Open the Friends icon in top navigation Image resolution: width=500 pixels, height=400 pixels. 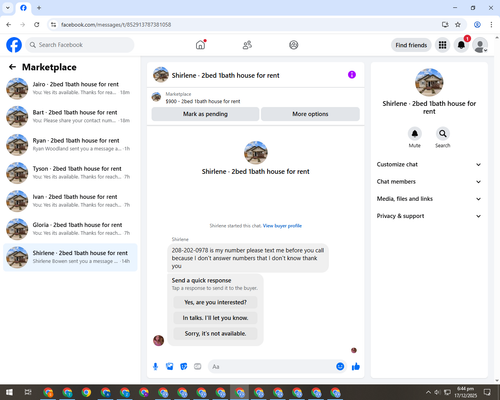click(x=247, y=45)
